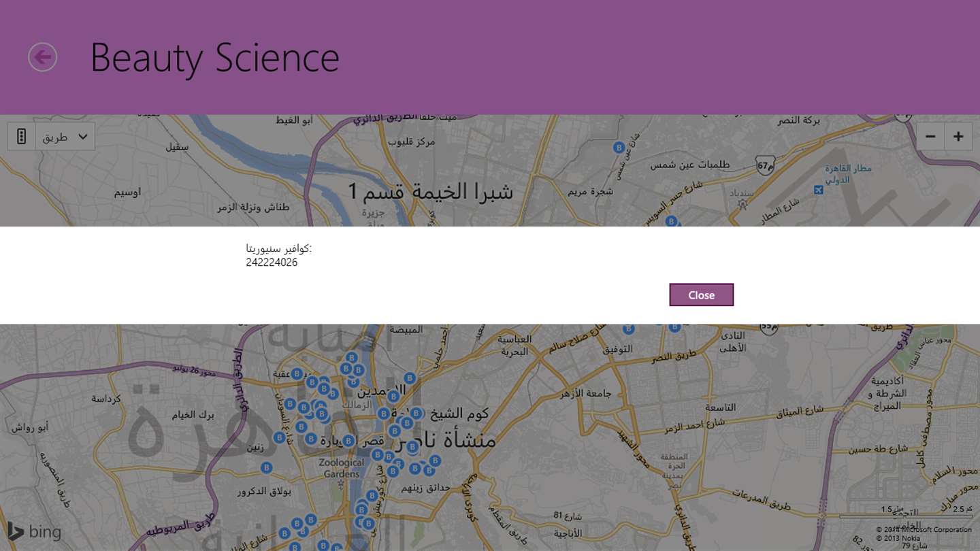Click the pin above زنين label

click(279, 437)
